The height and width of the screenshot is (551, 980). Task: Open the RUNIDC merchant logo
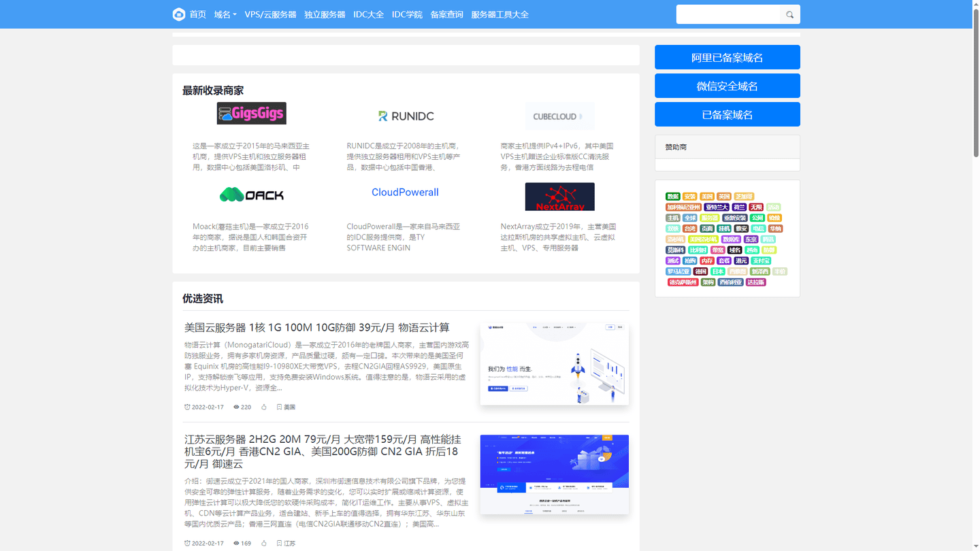click(406, 116)
